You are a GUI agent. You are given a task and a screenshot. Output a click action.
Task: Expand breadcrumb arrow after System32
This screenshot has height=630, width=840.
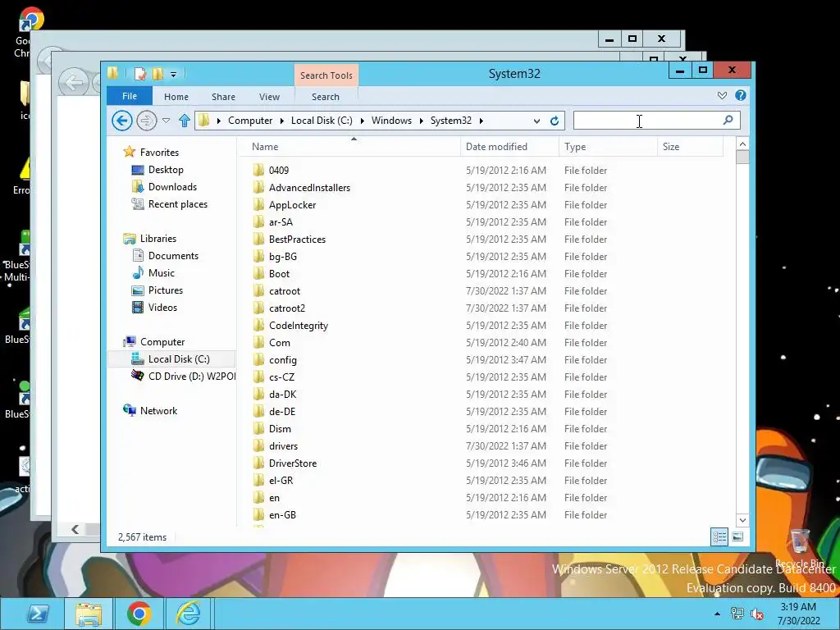pos(481,121)
